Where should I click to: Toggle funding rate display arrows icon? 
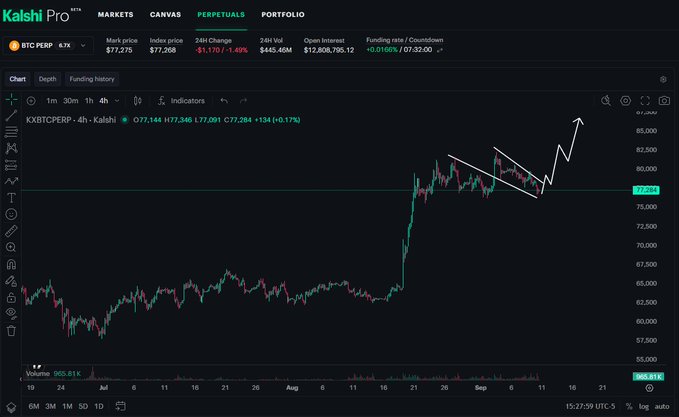coord(440,50)
